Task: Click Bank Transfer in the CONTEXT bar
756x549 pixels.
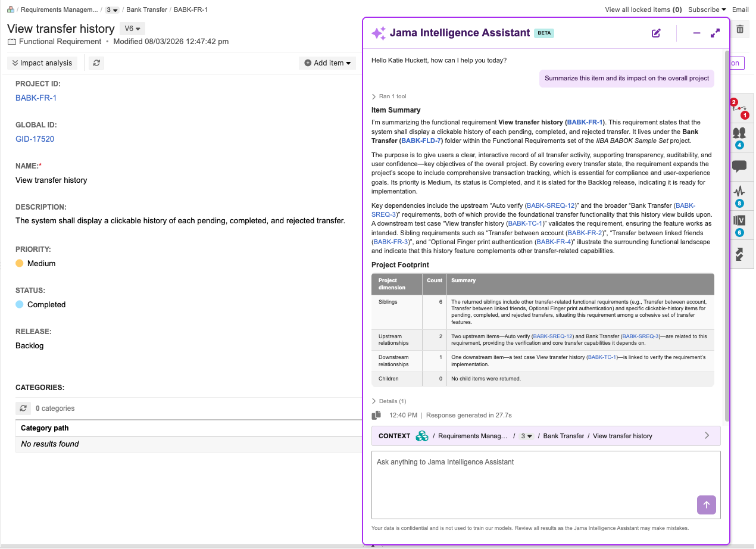Action: (x=564, y=436)
